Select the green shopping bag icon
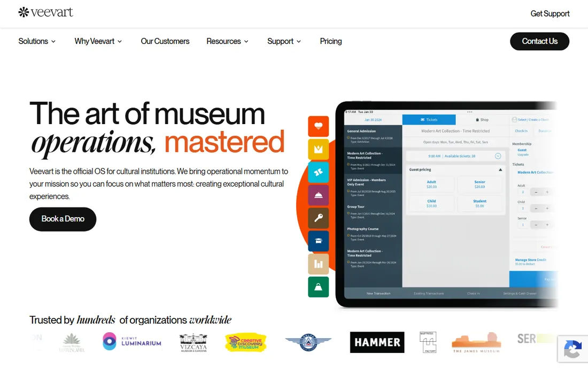This screenshot has height=368, width=588. coord(319,287)
